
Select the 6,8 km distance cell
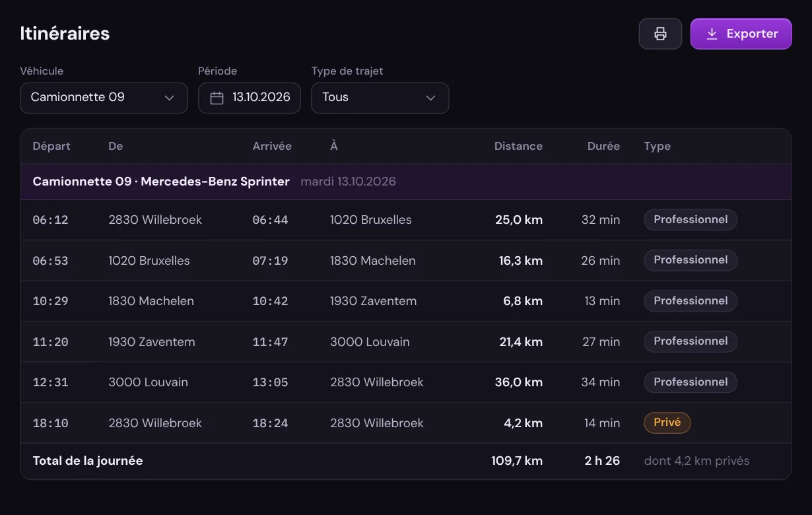coord(523,301)
